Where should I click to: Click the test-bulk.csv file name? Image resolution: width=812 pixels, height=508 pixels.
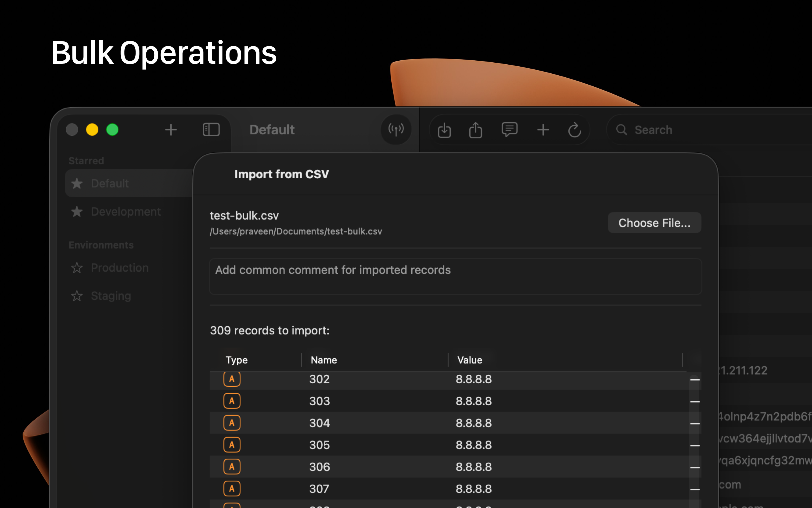point(244,215)
